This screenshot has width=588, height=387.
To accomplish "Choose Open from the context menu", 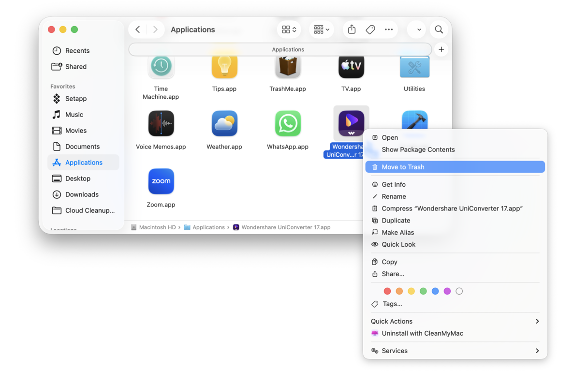I will pyautogui.click(x=455, y=137).
